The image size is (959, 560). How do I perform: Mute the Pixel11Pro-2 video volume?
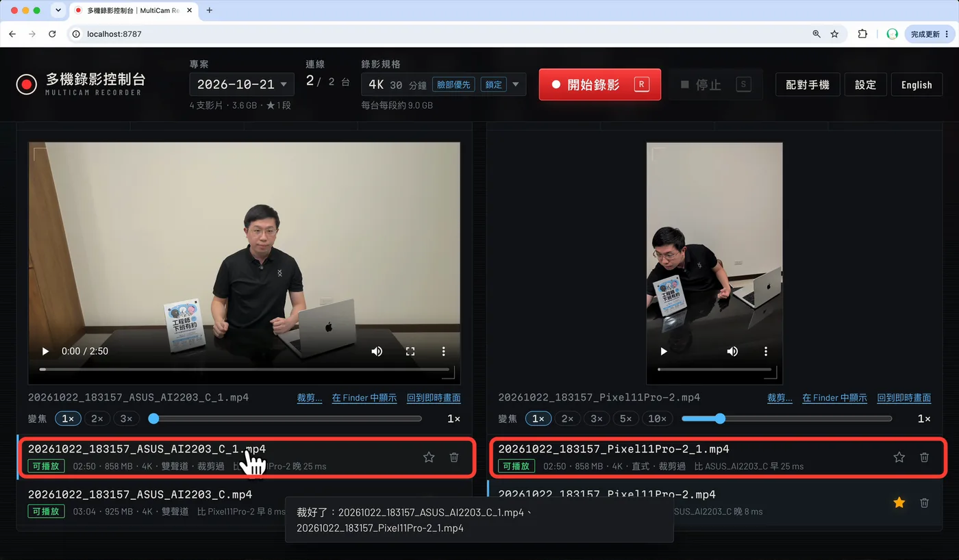click(732, 351)
